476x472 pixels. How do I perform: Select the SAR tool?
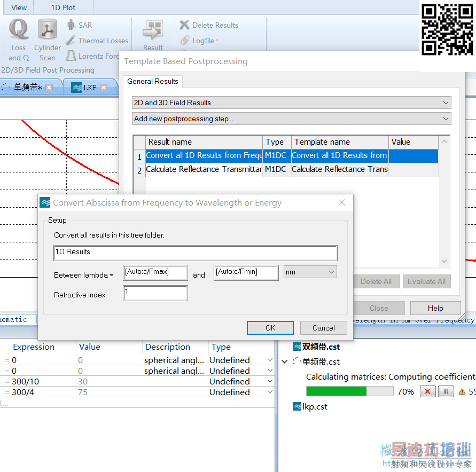coord(80,25)
